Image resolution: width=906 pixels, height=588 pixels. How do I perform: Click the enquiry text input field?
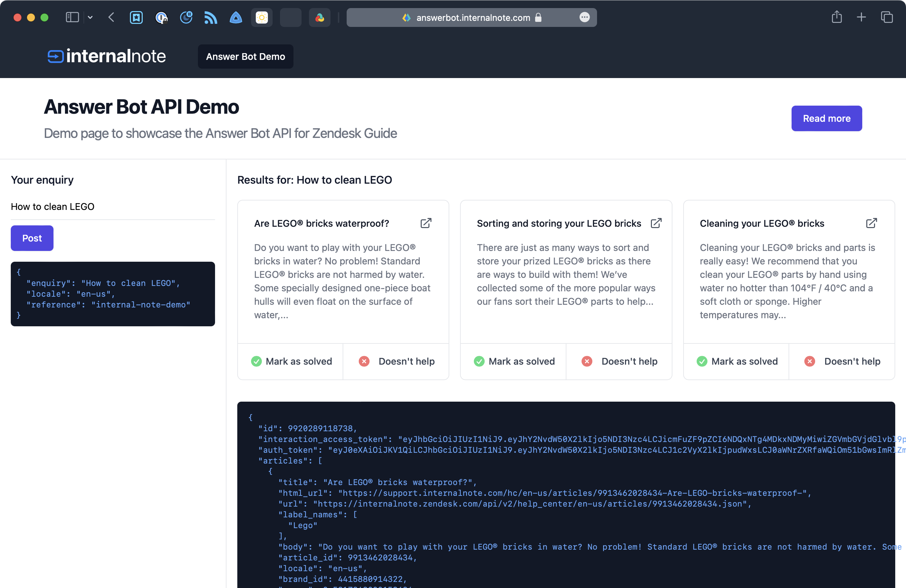[112, 207]
